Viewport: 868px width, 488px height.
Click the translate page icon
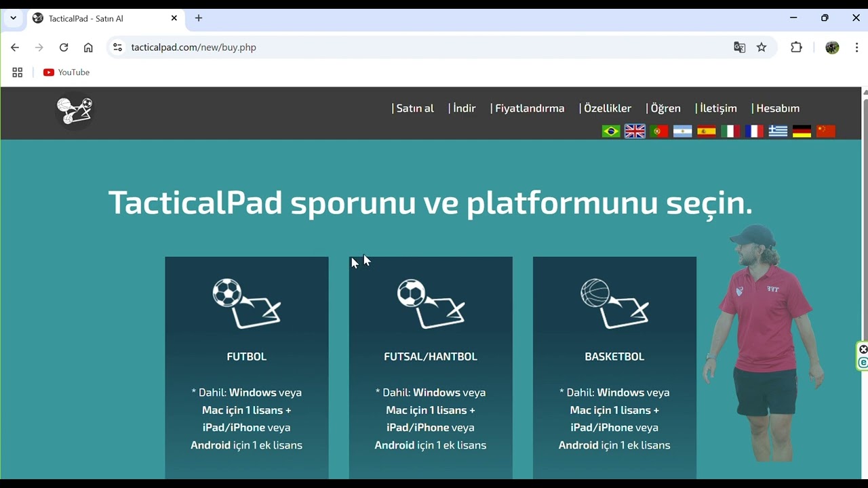(740, 47)
